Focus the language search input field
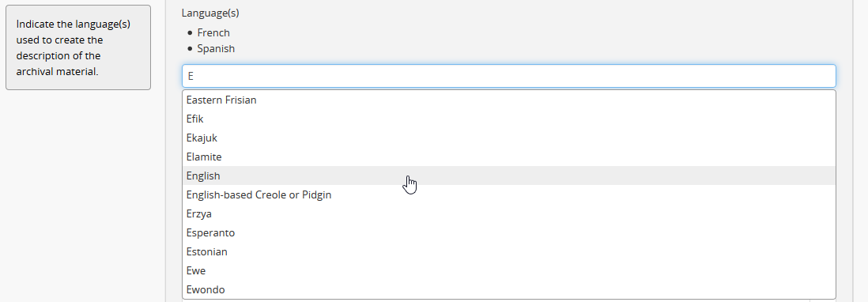Image resolution: width=868 pixels, height=302 pixels. pyautogui.click(x=509, y=76)
